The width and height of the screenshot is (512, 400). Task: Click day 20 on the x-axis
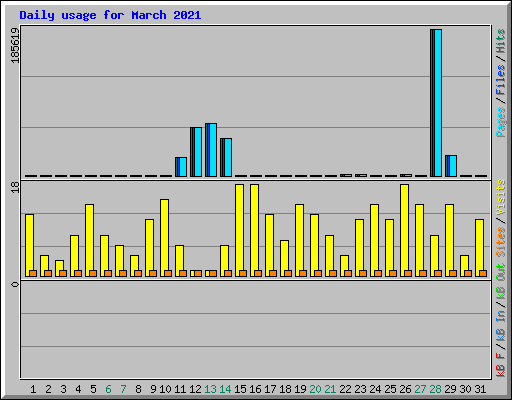click(x=315, y=389)
